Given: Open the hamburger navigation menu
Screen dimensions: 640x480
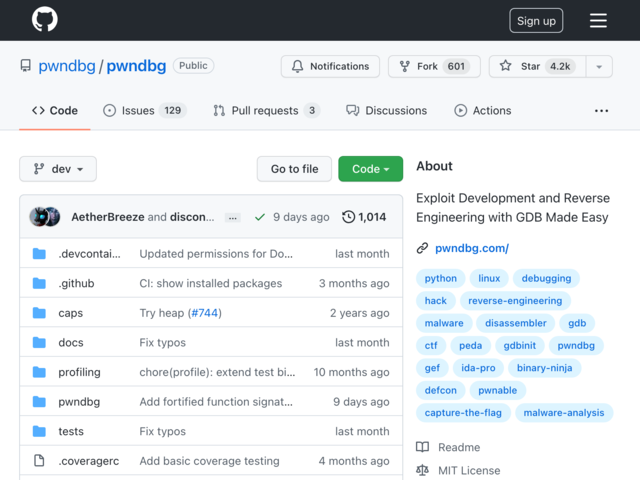Looking at the screenshot, I should pos(598,20).
